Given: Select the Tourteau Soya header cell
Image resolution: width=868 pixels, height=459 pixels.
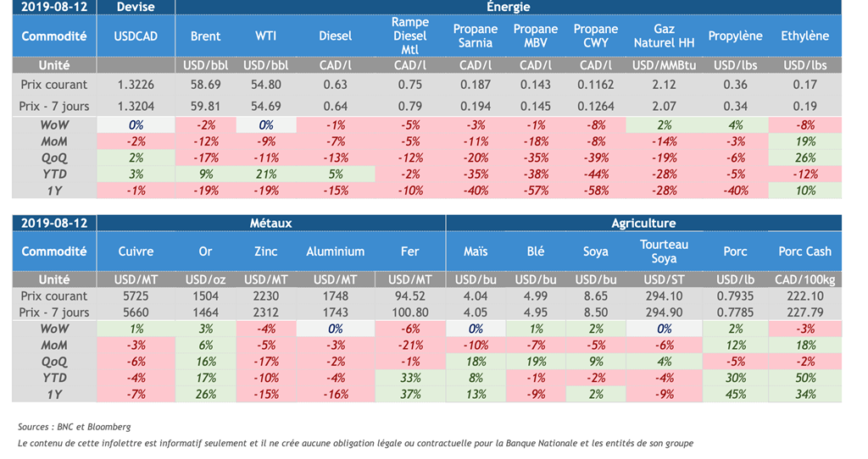Looking at the screenshot, I should click(x=664, y=251).
